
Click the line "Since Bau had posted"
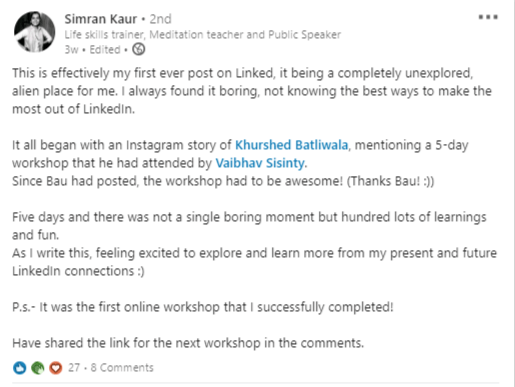223,181
